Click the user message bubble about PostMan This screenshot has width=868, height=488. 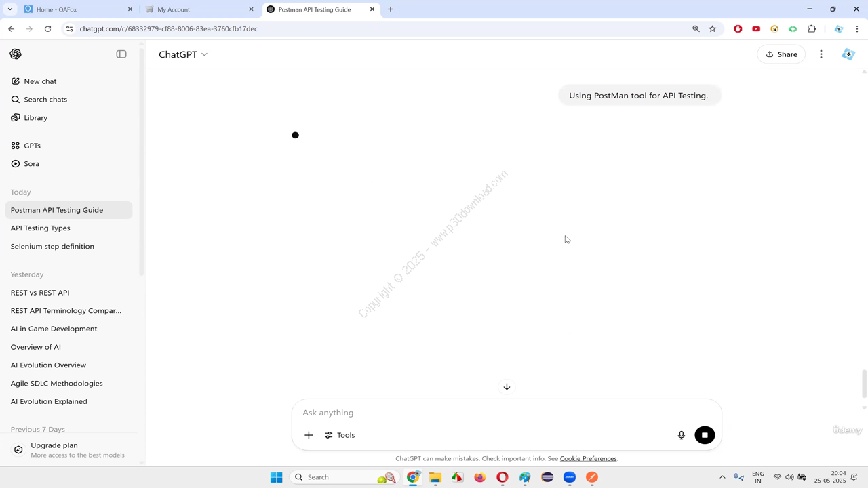pyautogui.click(x=639, y=96)
